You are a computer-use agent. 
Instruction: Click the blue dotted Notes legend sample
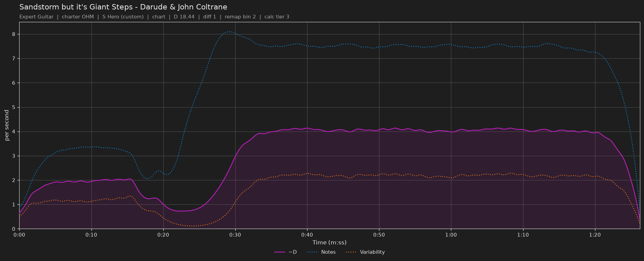tap(313, 252)
